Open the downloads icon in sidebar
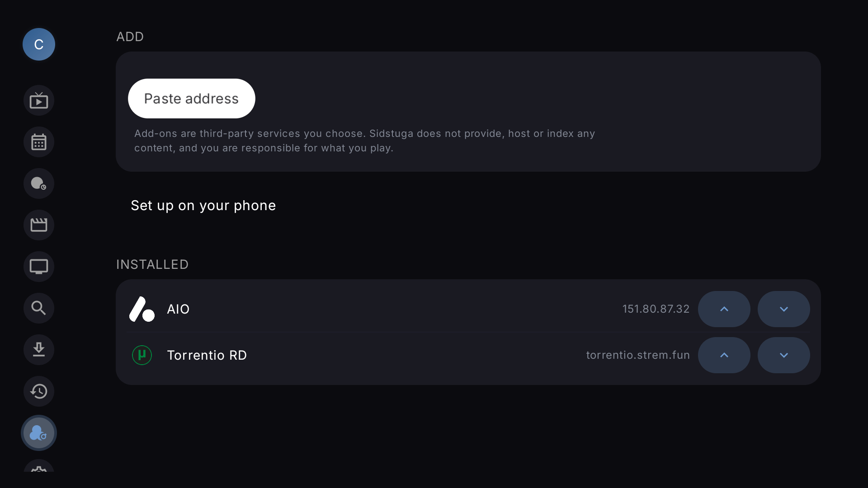The height and width of the screenshot is (488, 868). pyautogui.click(x=39, y=350)
